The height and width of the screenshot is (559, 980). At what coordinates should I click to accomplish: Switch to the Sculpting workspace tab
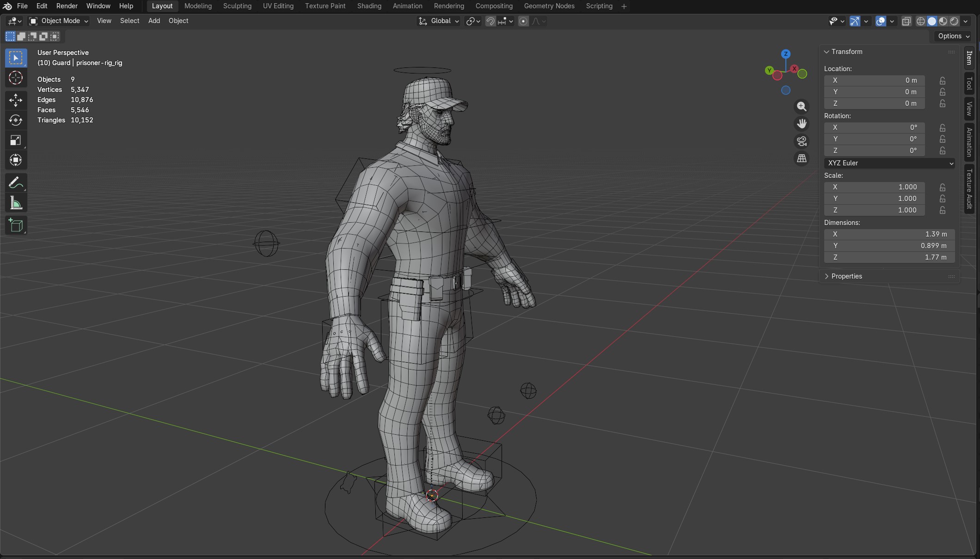(x=237, y=6)
